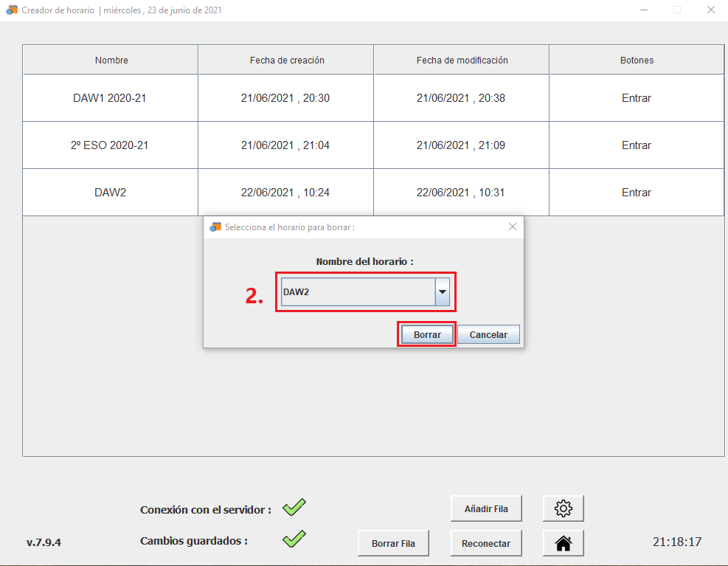
Task: Click the Fecha de modificación column header
Action: (462, 61)
